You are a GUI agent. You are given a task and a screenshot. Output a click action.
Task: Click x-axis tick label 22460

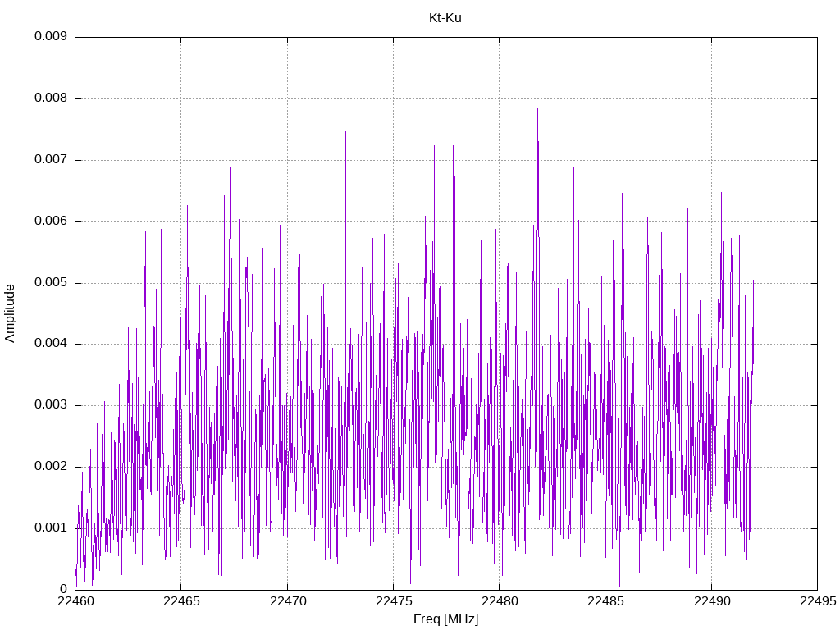pyautogui.click(x=75, y=601)
